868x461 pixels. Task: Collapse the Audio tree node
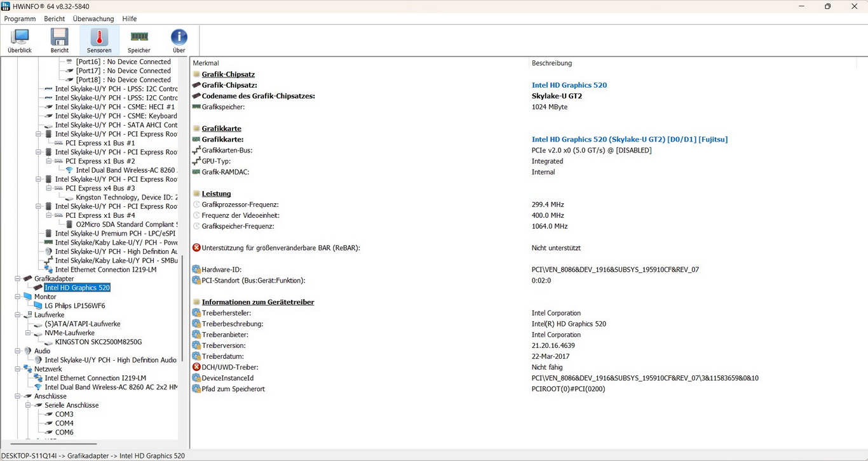(18, 351)
